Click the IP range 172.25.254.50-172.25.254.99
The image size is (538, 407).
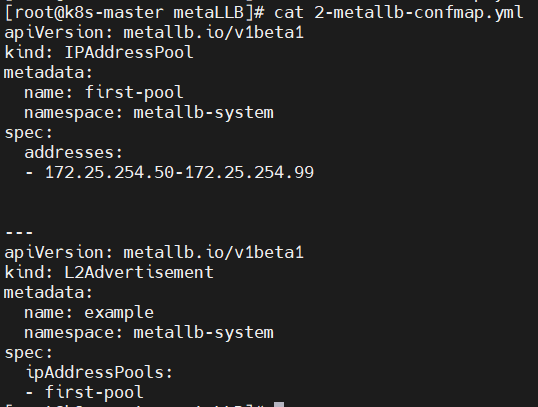179,172
